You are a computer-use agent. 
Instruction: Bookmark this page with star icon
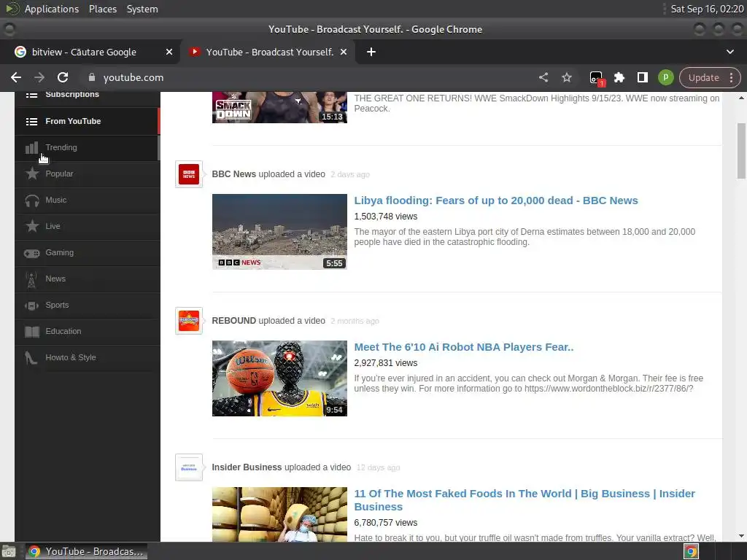(x=566, y=77)
